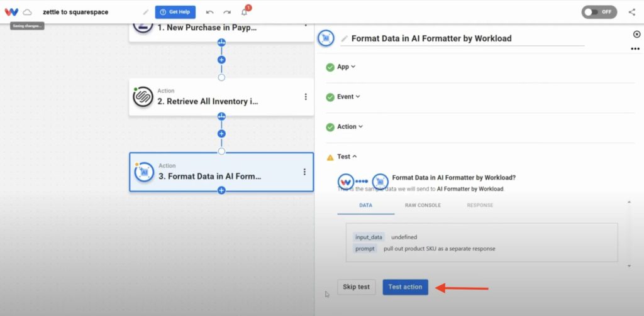The image size is (644, 316).
Task: Open Get Help
Action: click(175, 12)
